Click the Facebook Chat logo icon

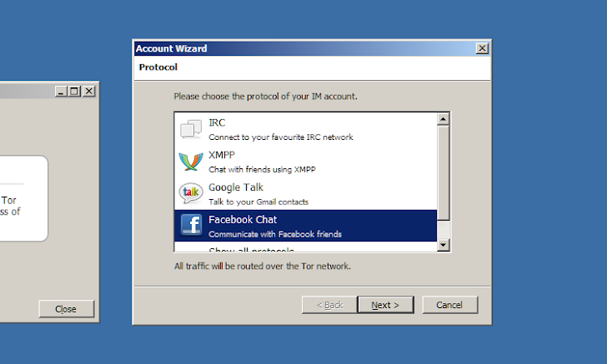[191, 225]
